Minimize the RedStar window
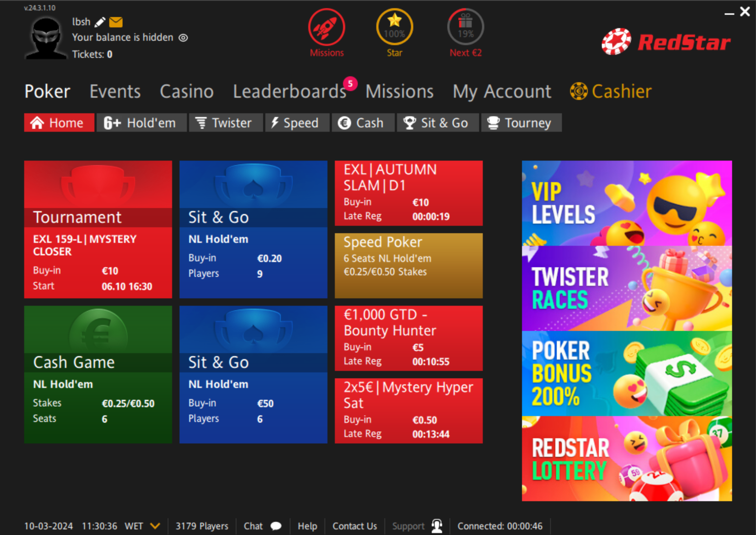Viewport: 756px width, 535px height. click(x=729, y=14)
